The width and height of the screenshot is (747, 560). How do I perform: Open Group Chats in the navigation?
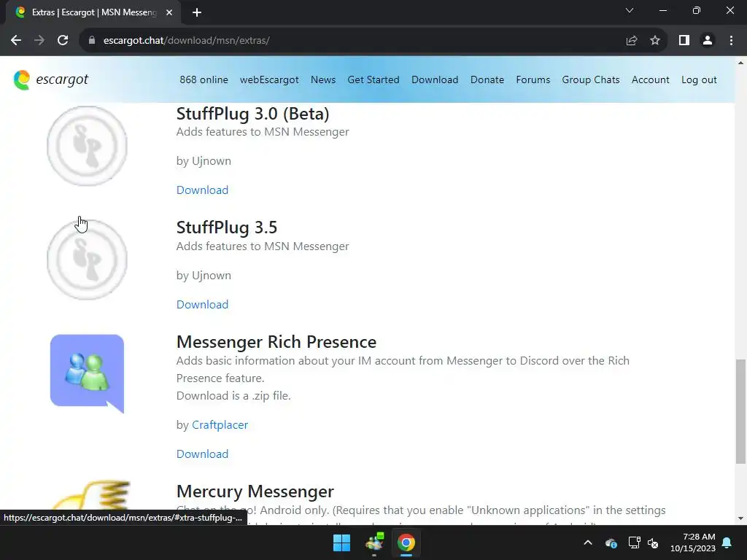pyautogui.click(x=591, y=79)
